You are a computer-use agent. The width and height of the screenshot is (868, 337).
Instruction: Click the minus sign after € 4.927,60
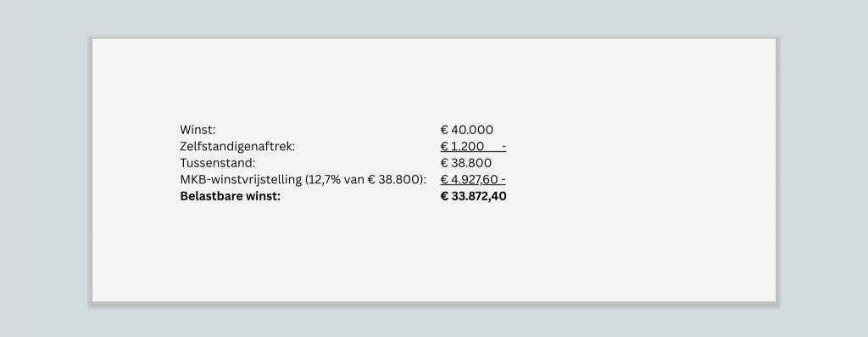[503, 180]
